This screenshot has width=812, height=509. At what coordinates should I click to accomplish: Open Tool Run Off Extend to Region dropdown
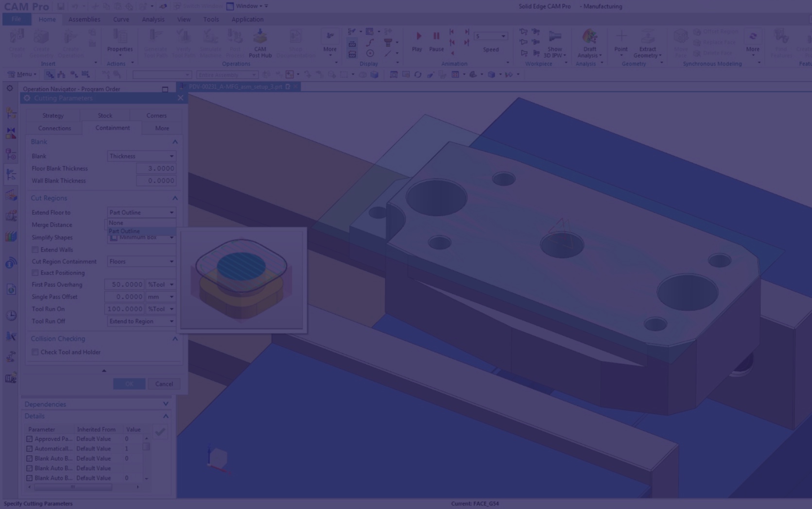[141, 322]
